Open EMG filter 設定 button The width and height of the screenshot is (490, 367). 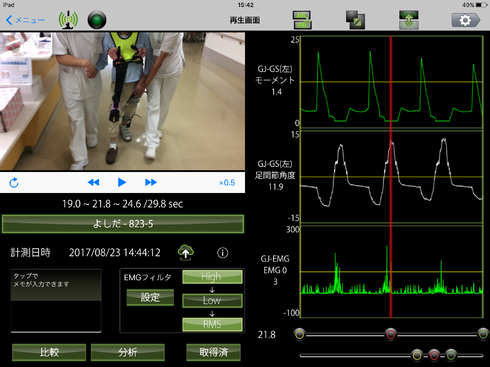pos(150,297)
